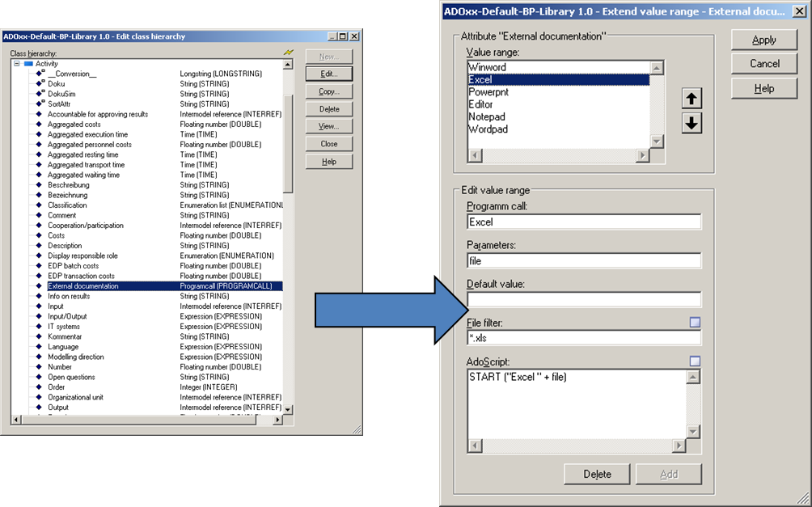Click the View... button
Screen dimensions: 812x507
pos(329,126)
